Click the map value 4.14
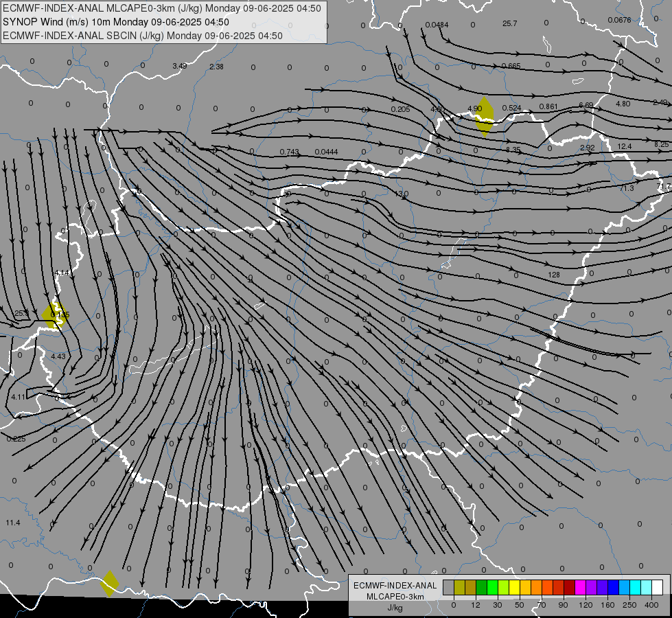Image resolution: width=672 pixels, height=618 pixels. click(x=62, y=273)
